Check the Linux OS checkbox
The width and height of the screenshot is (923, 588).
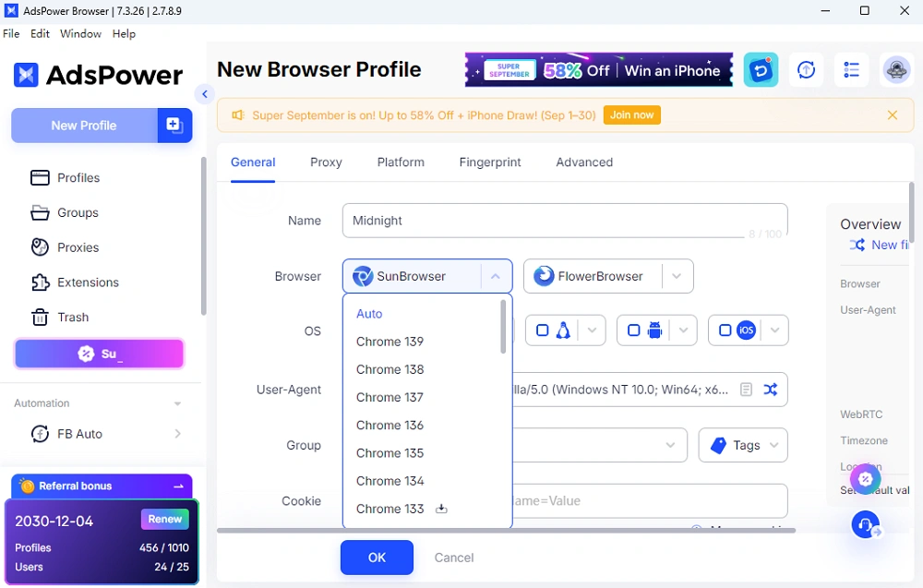542,330
